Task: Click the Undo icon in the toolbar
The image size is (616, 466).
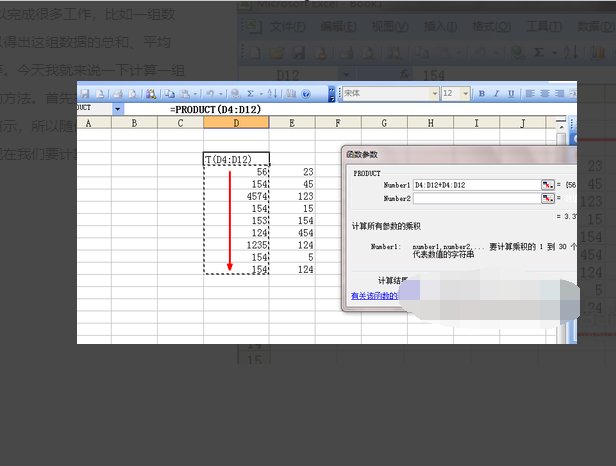Action: click(x=210, y=94)
